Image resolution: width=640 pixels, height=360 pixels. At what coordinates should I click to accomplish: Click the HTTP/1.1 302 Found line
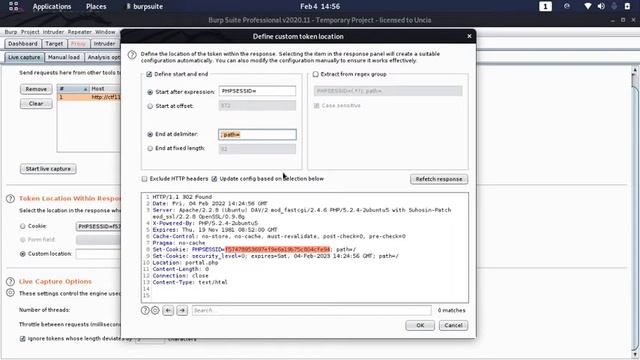(182, 197)
